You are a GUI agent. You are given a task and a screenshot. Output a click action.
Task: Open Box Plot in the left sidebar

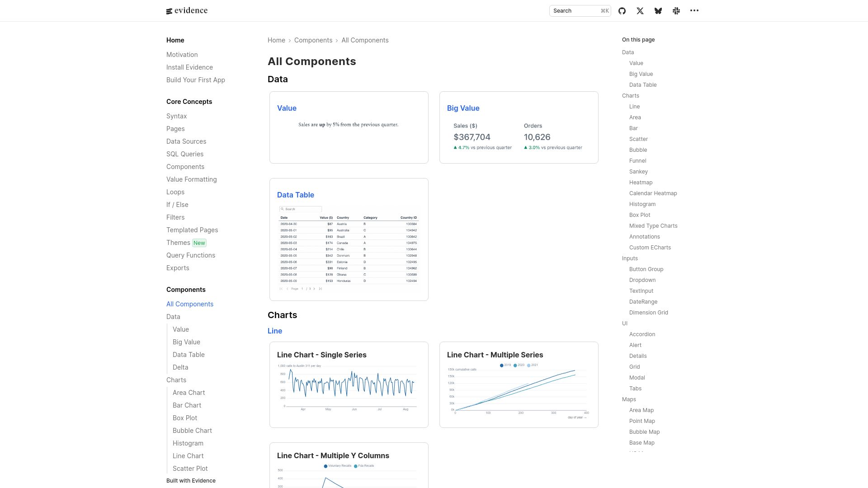[185, 418]
